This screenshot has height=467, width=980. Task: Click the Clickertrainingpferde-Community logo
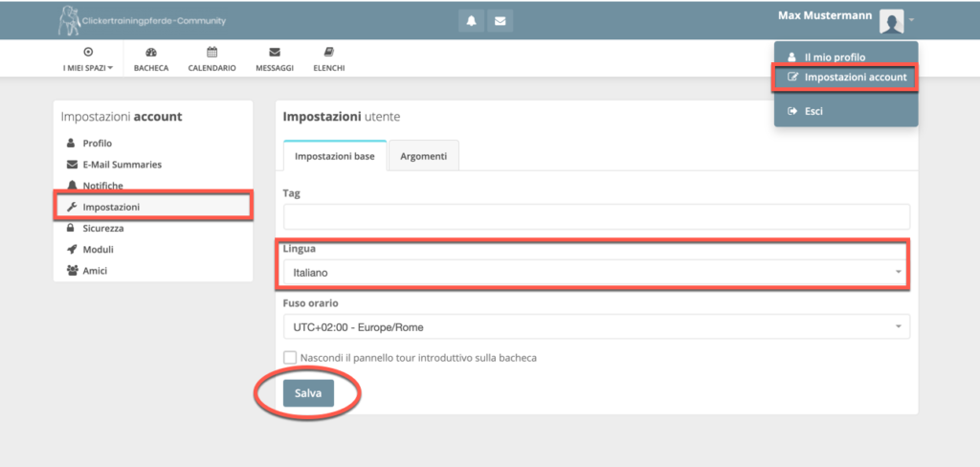142,21
